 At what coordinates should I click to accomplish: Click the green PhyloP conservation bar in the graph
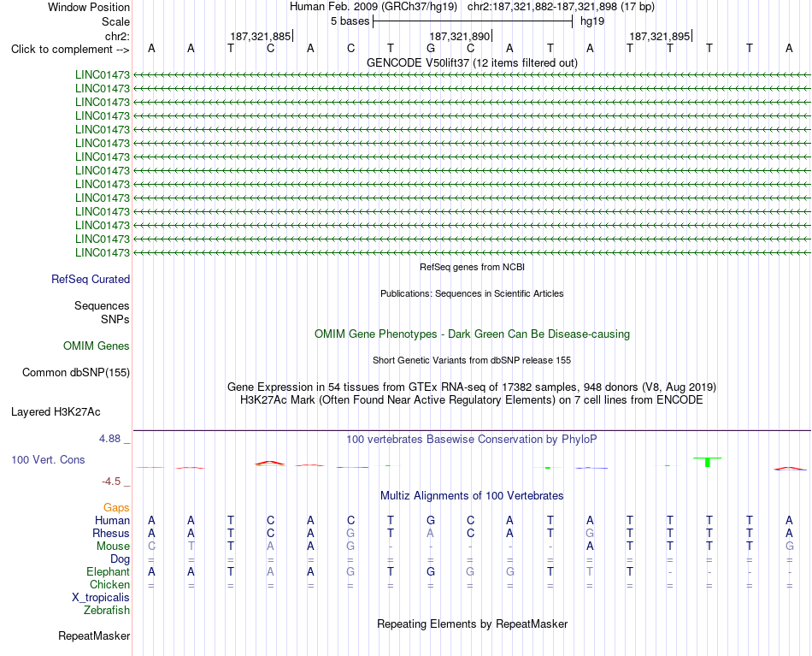tap(708, 462)
